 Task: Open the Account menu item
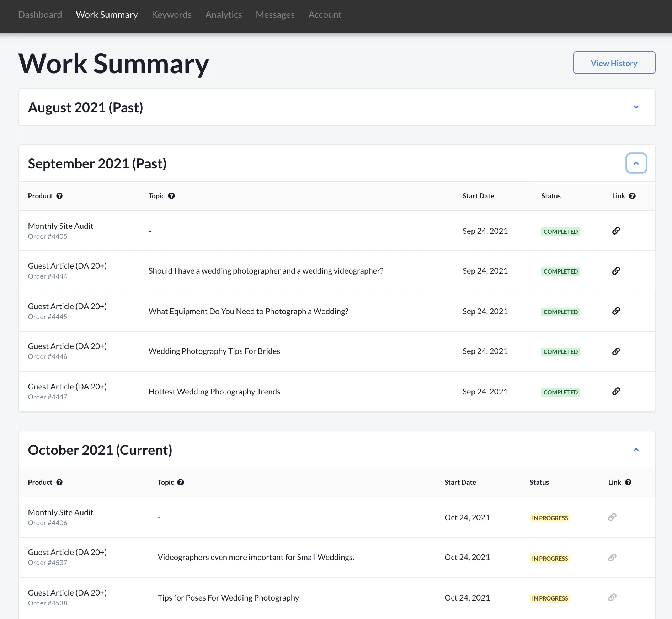point(325,15)
